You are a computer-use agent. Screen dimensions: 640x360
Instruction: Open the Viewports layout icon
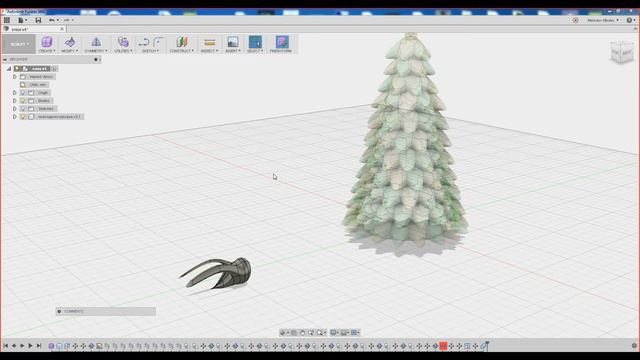click(x=355, y=333)
